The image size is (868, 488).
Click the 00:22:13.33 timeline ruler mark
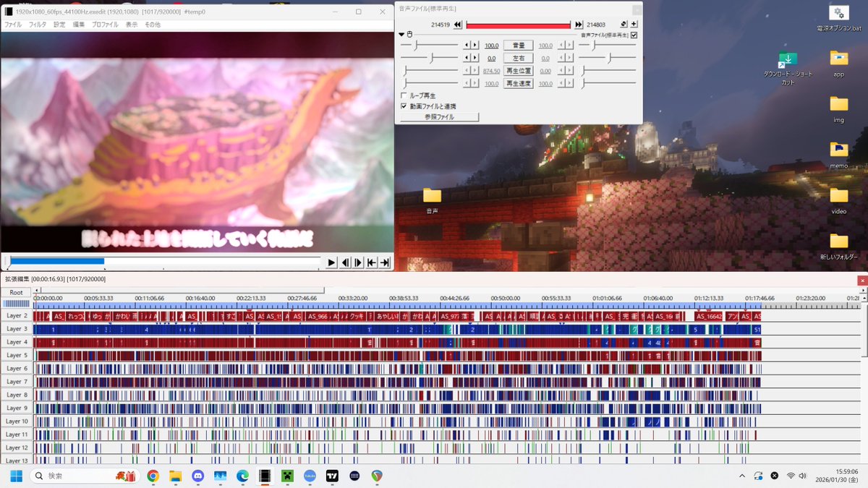pyautogui.click(x=251, y=298)
